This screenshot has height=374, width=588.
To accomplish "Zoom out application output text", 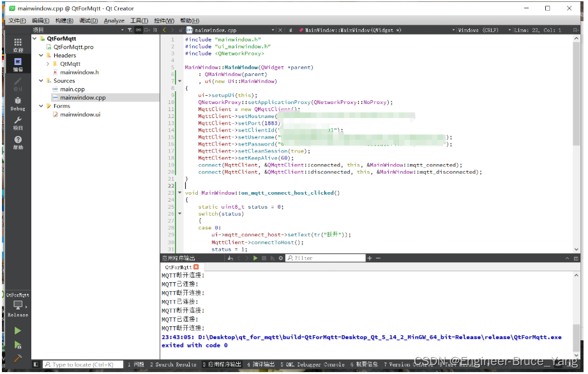I will (378, 258).
